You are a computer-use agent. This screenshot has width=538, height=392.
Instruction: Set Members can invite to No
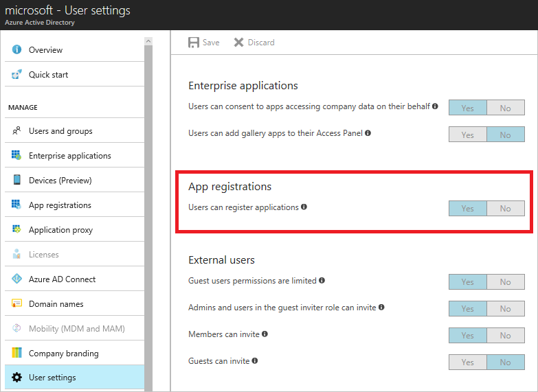506,335
